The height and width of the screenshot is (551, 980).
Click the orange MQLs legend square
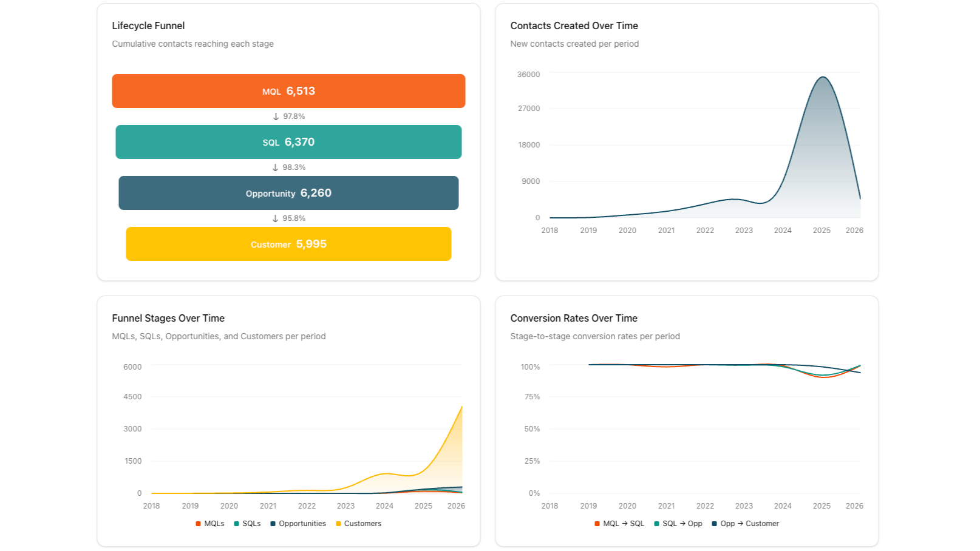[x=199, y=524]
